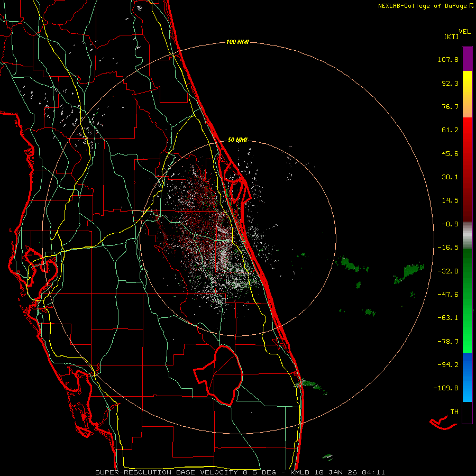The width and height of the screenshot is (476, 476).
Task: Select the -78.7 legend value
Action: (x=448, y=342)
